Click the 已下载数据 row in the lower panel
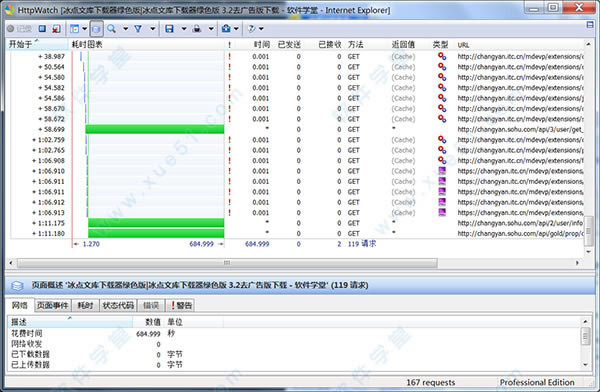This screenshot has height=392, width=600. (x=294, y=354)
